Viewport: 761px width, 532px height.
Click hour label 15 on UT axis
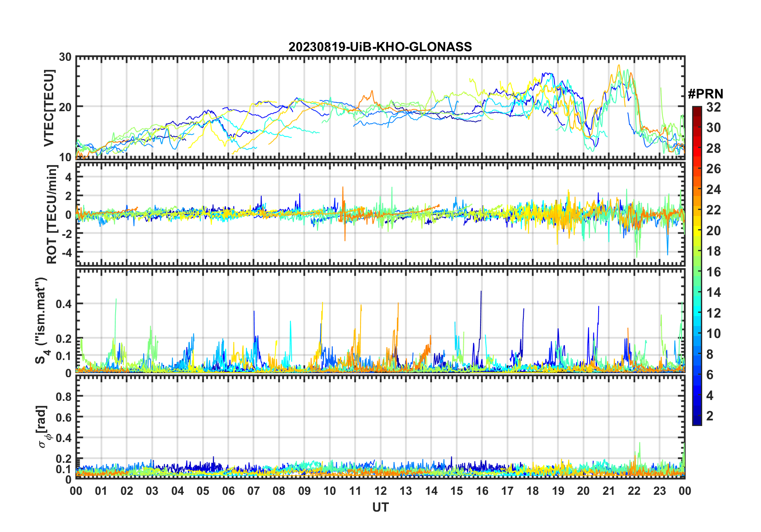click(457, 491)
